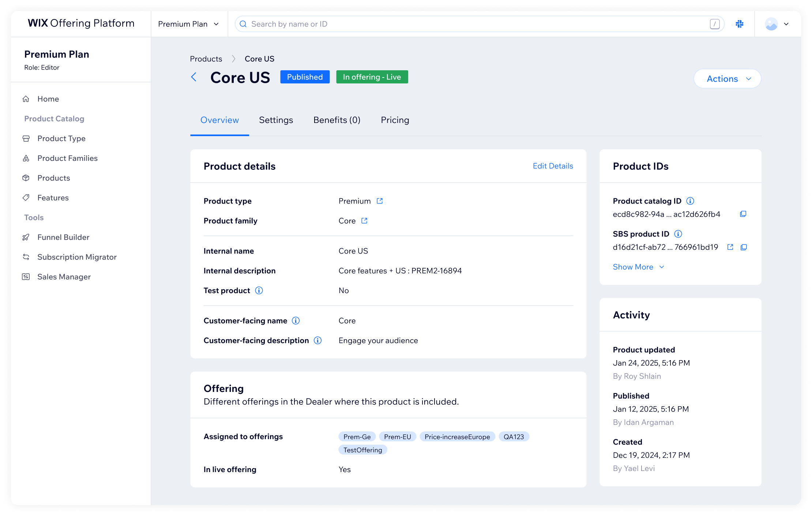Select Subscription Migrator in sidebar
Screen dimensions: 812x516
(x=77, y=257)
